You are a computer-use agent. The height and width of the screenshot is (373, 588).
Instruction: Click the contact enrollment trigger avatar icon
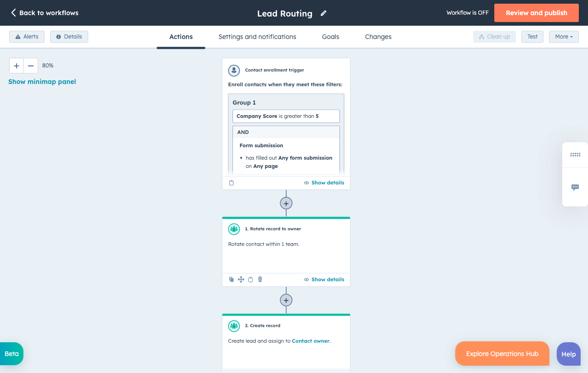234,71
